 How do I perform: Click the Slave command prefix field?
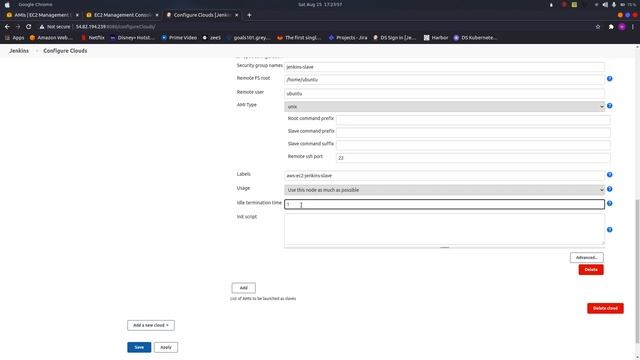click(473, 132)
